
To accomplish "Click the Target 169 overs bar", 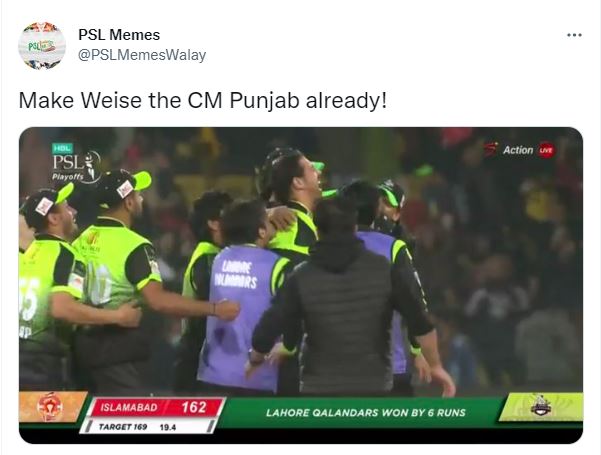I will [148, 427].
